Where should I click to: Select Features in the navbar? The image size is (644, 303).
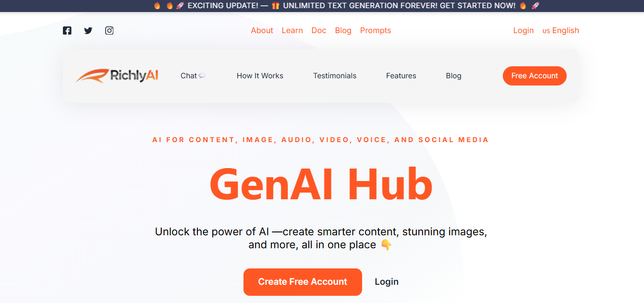(401, 76)
